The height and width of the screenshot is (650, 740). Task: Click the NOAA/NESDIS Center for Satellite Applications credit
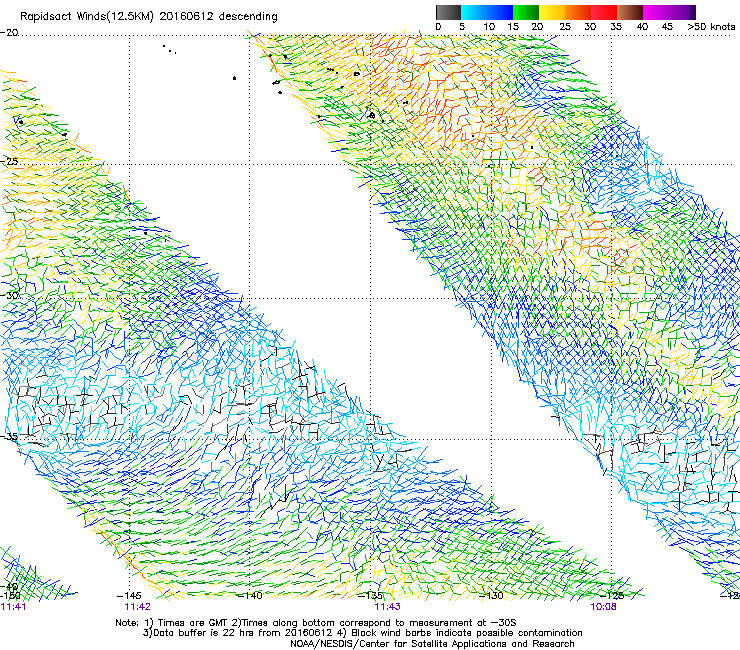[432, 644]
